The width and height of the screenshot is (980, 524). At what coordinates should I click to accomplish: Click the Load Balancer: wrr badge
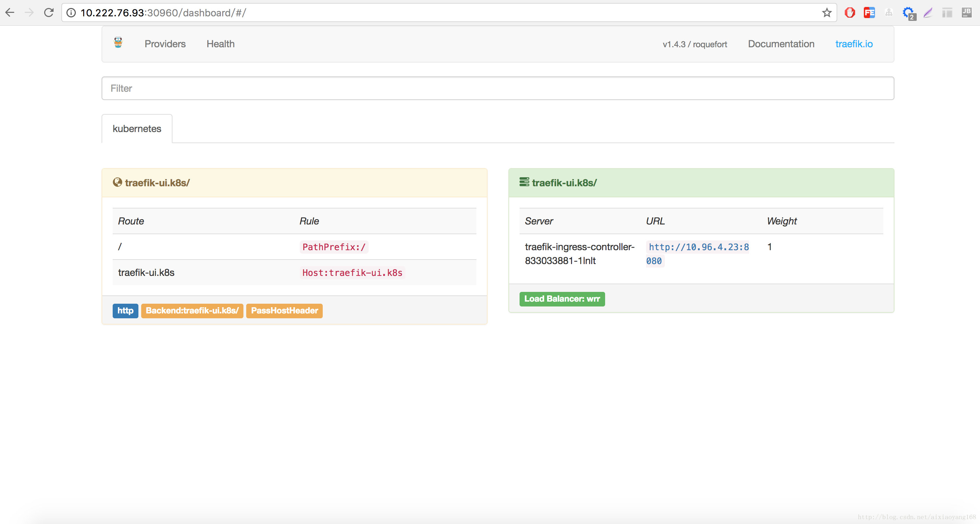click(x=562, y=299)
